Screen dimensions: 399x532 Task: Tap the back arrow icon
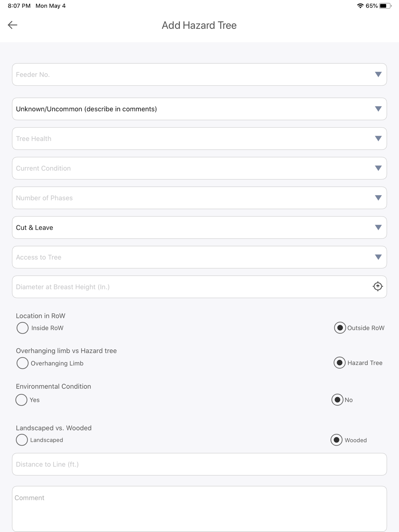click(12, 25)
